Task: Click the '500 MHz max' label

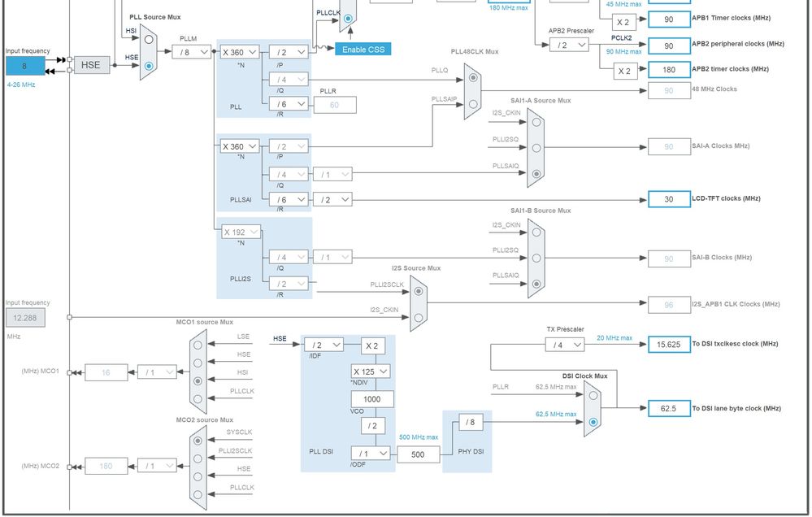Action: [419, 437]
